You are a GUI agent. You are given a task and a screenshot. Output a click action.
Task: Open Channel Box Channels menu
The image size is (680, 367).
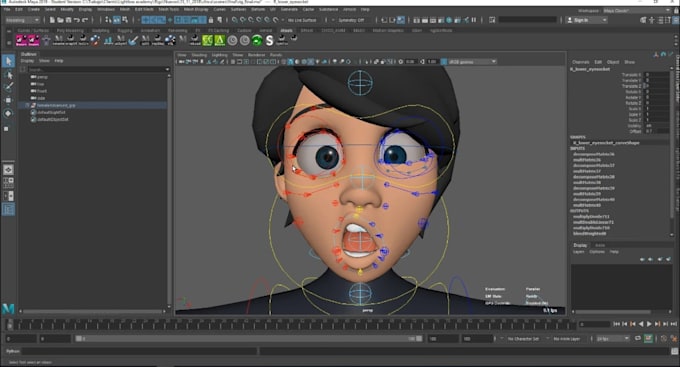pos(581,62)
